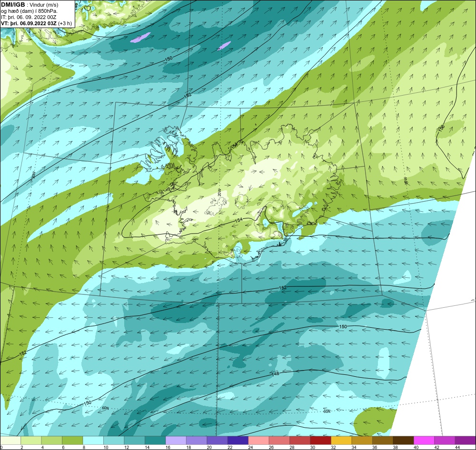The height and width of the screenshot is (450, 476).
Task: Click the '24' tick label in the legend
Action: tap(251, 447)
